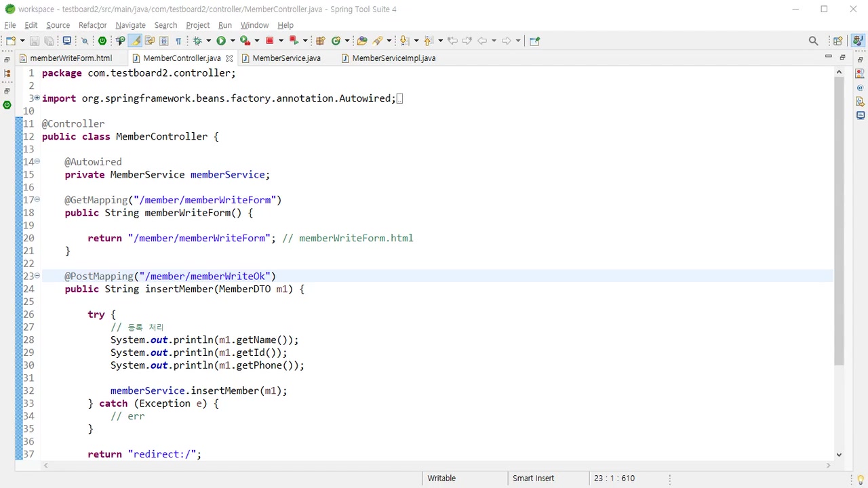The width and height of the screenshot is (868, 488).
Task: Click the Debug bug icon
Action: tap(197, 41)
